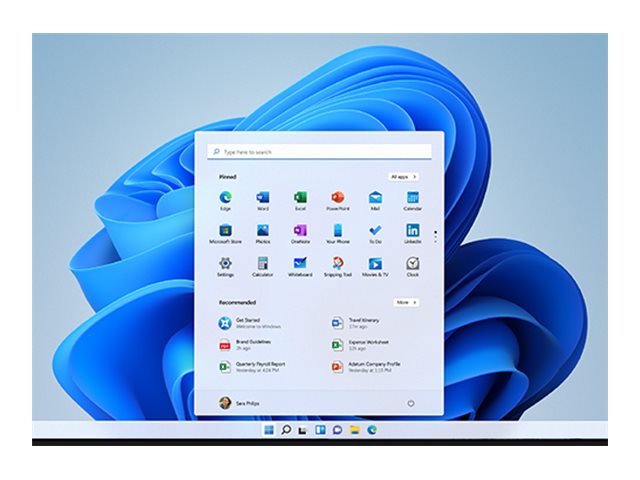Open Search from the taskbar
Screen dimensions: 640x480
coord(286,430)
